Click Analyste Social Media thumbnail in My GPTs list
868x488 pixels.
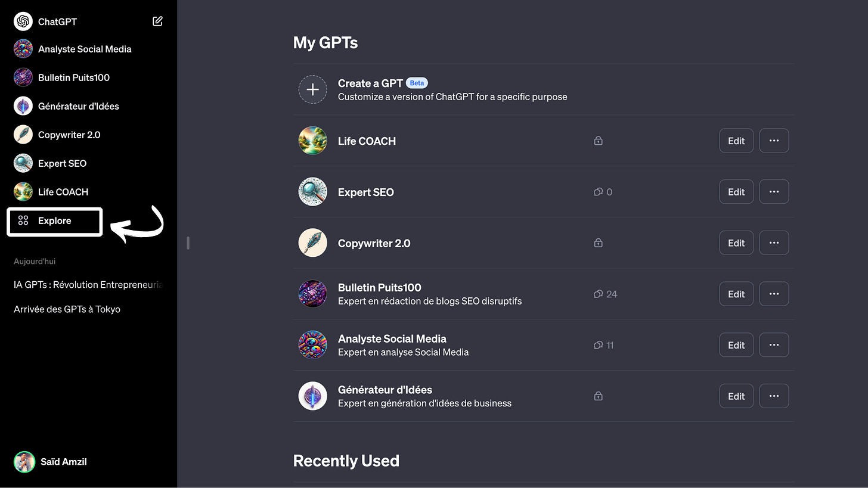point(313,345)
